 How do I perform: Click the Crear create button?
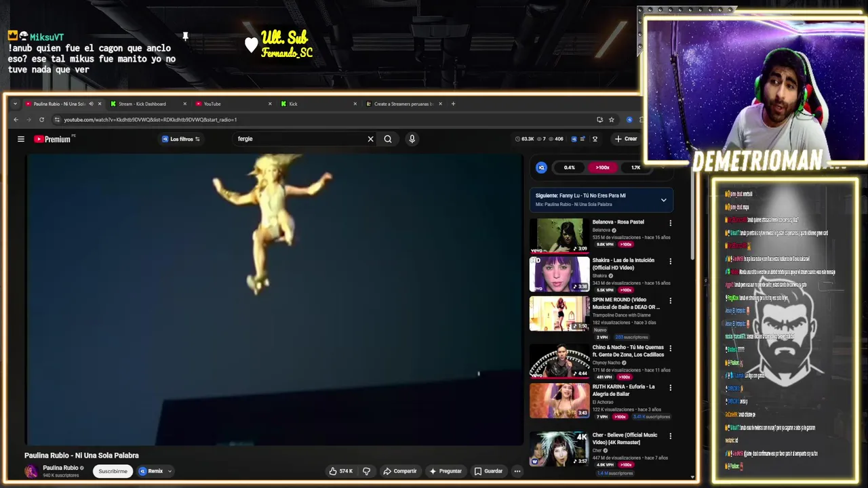click(x=626, y=139)
